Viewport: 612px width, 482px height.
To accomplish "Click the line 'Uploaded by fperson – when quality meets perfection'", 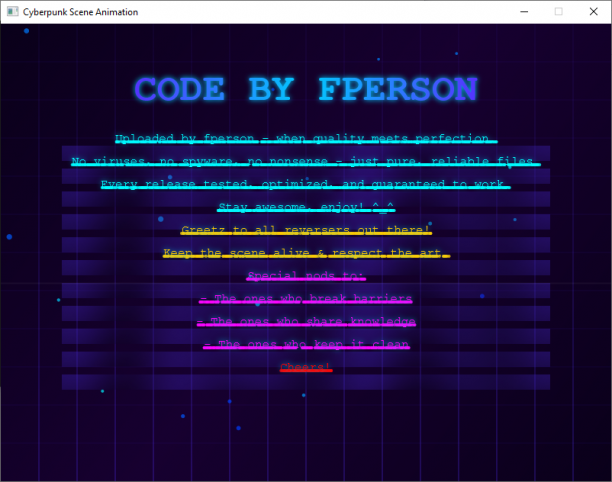I will (x=306, y=138).
